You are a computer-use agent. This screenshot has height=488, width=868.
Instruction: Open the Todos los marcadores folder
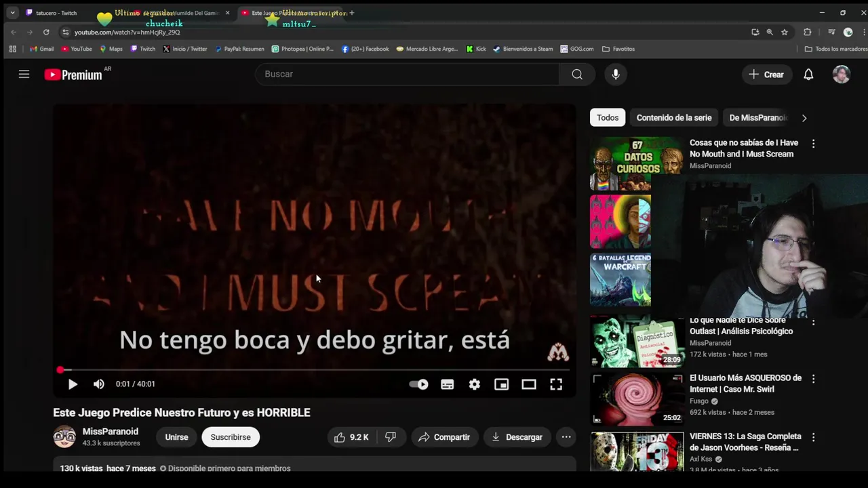(835, 49)
